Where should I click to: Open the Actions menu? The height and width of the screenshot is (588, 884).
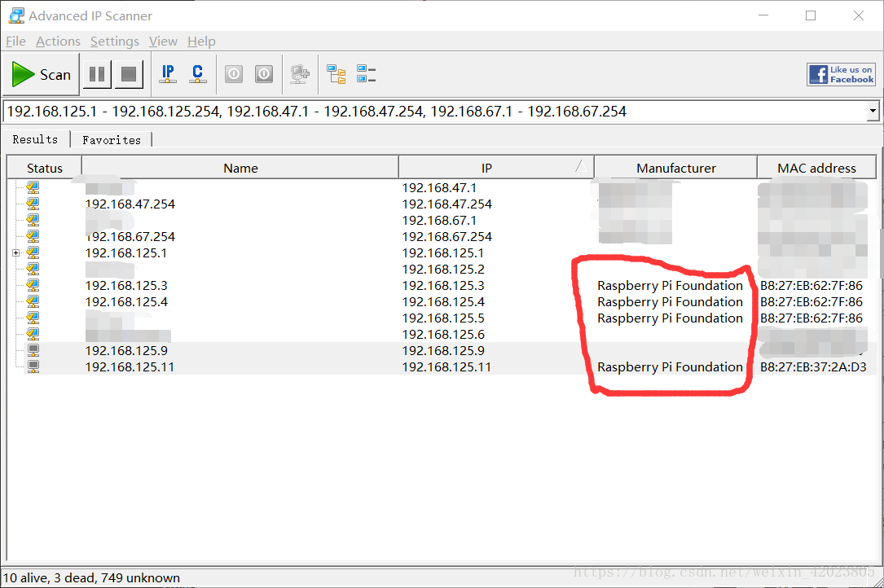(58, 42)
